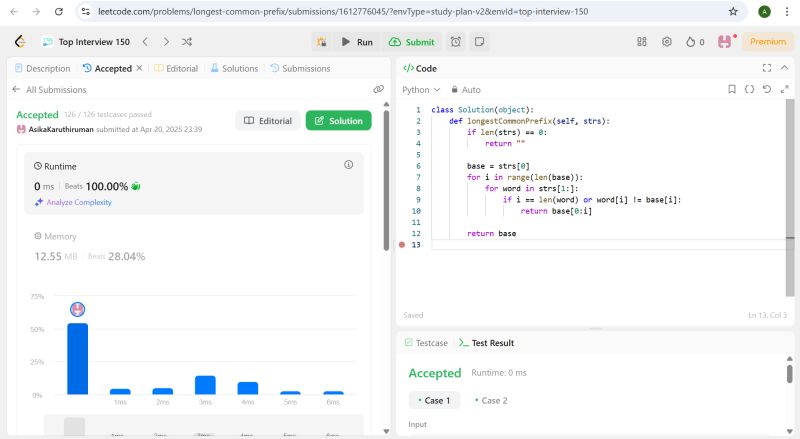
Task: Click the Editorial button in submission panel
Action: pos(268,121)
